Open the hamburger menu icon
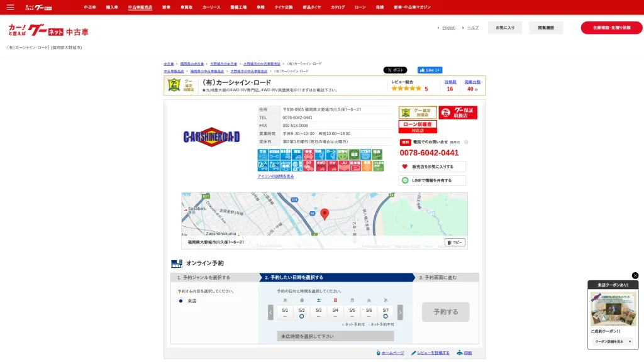 point(10,8)
